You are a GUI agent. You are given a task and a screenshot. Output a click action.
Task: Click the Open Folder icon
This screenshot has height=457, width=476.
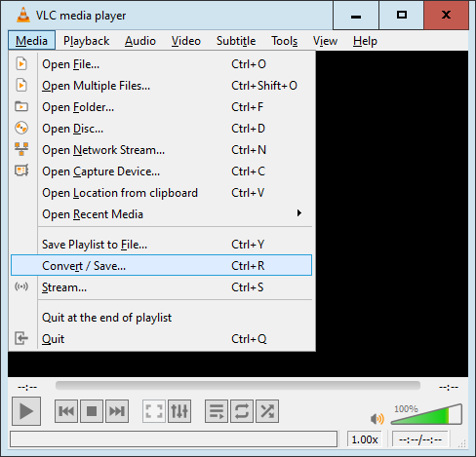click(21, 106)
